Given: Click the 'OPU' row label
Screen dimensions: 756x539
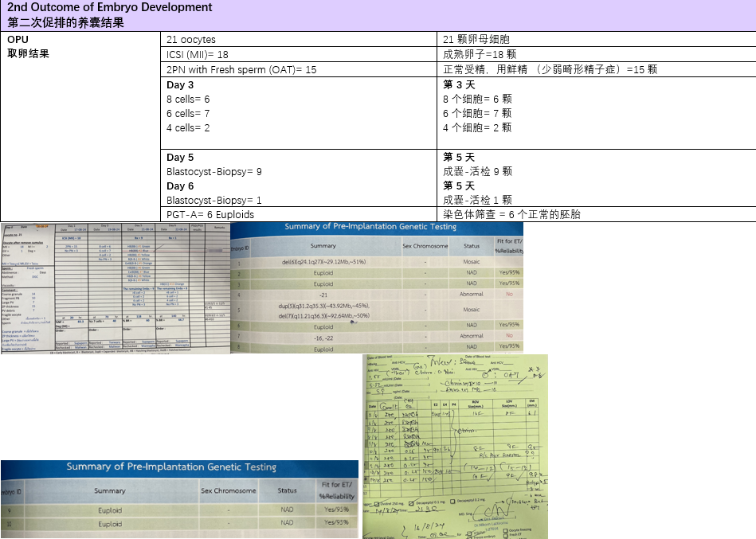Looking at the screenshot, I should coord(18,40).
